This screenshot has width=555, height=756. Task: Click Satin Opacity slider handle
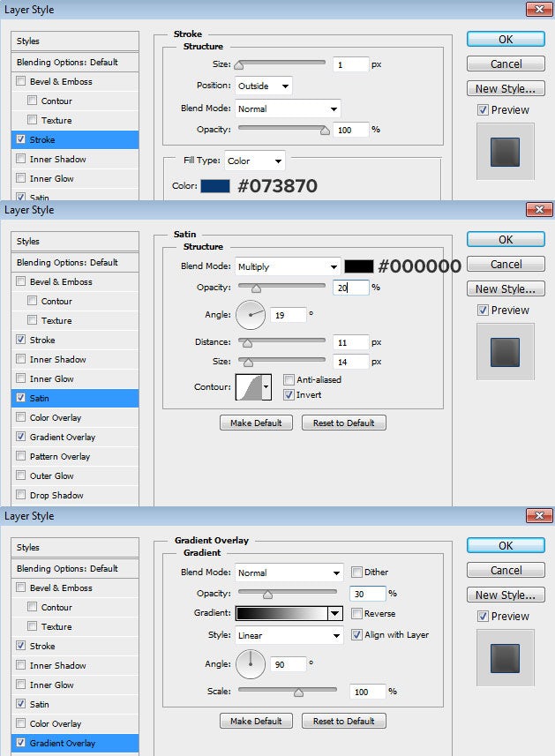click(x=256, y=288)
